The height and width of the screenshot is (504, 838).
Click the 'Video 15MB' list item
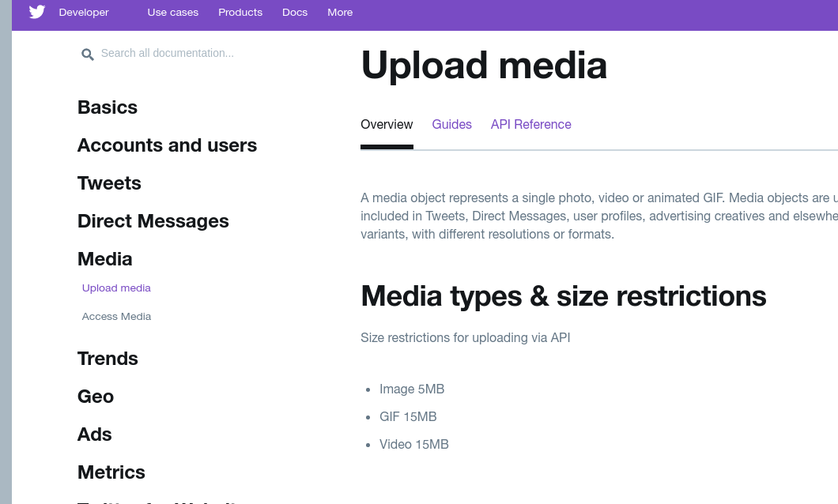click(413, 445)
